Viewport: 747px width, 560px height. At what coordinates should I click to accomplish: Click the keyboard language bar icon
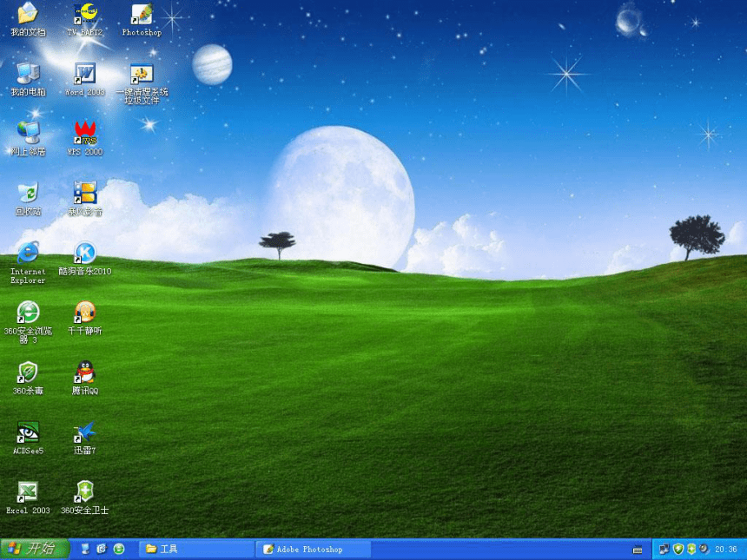638,550
